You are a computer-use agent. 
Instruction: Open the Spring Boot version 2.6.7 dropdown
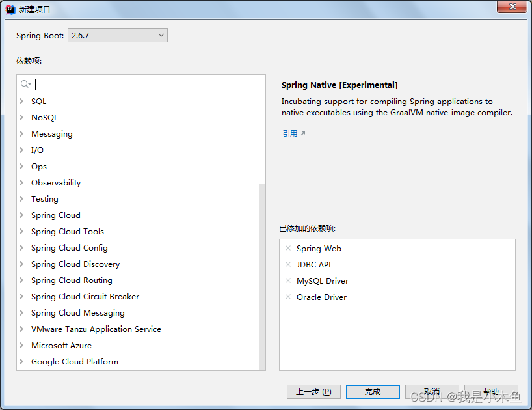tap(118, 35)
